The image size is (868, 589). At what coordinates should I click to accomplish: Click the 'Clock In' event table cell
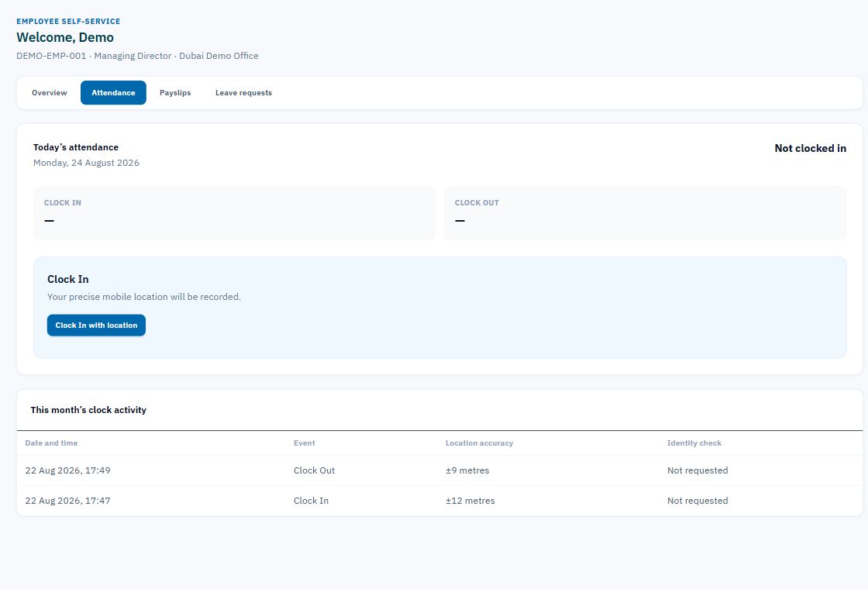(311, 501)
